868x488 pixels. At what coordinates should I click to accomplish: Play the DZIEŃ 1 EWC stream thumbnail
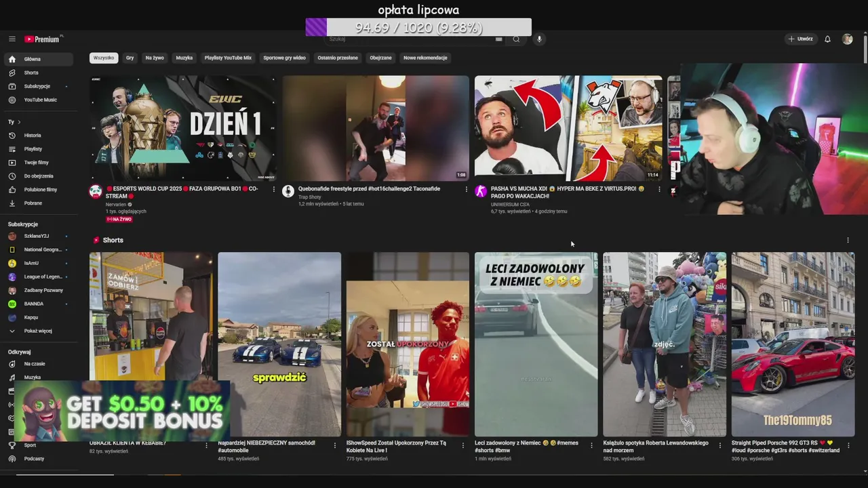(x=182, y=128)
